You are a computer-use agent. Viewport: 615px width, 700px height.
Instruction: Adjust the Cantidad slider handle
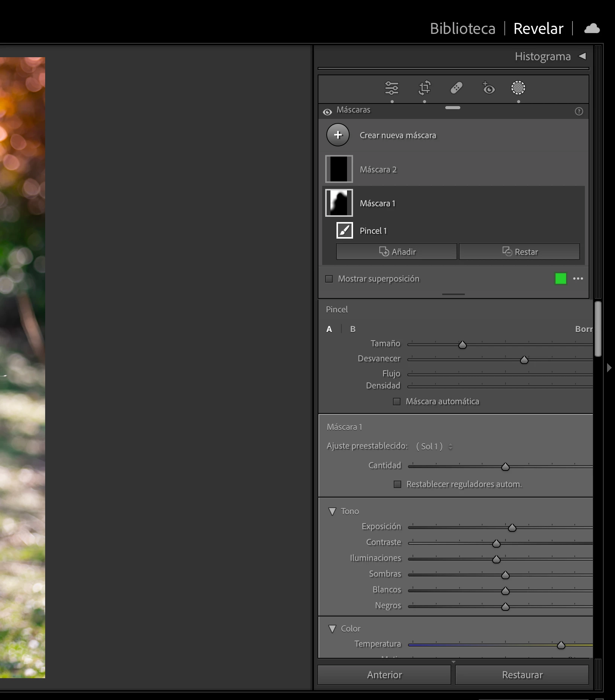click(x=505, y=467)
